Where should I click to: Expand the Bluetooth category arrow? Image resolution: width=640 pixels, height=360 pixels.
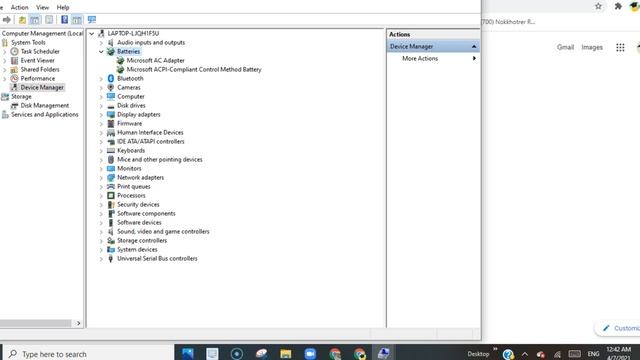point(101,78)
